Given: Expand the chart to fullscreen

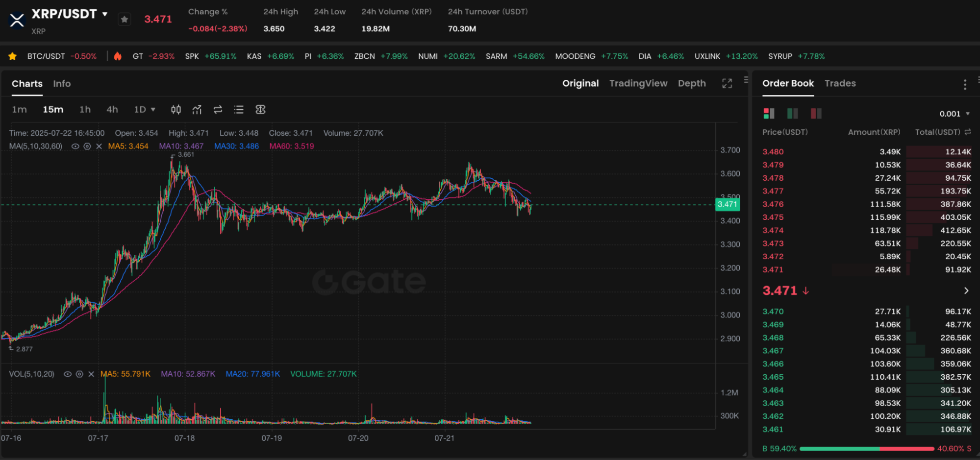Looking at the screenshot, I should point(727,84).
